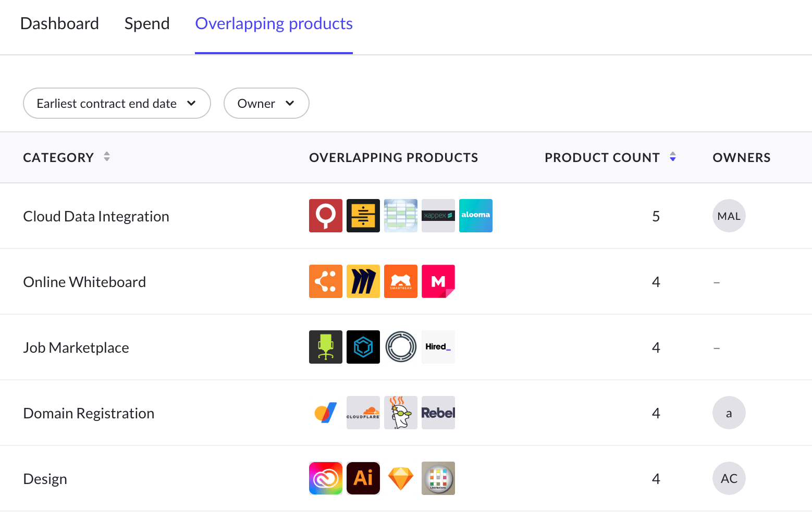Screen dimensions: 812x521
Task: Click the SmartBear product icon
Action: [401, 281]
